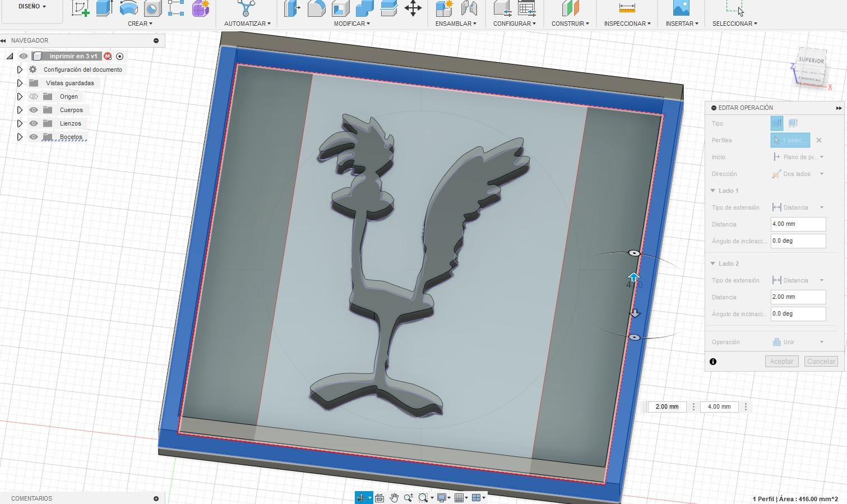Select the Shell tool
The width and height of the screenshot is (847, 504).
[340, 8]
